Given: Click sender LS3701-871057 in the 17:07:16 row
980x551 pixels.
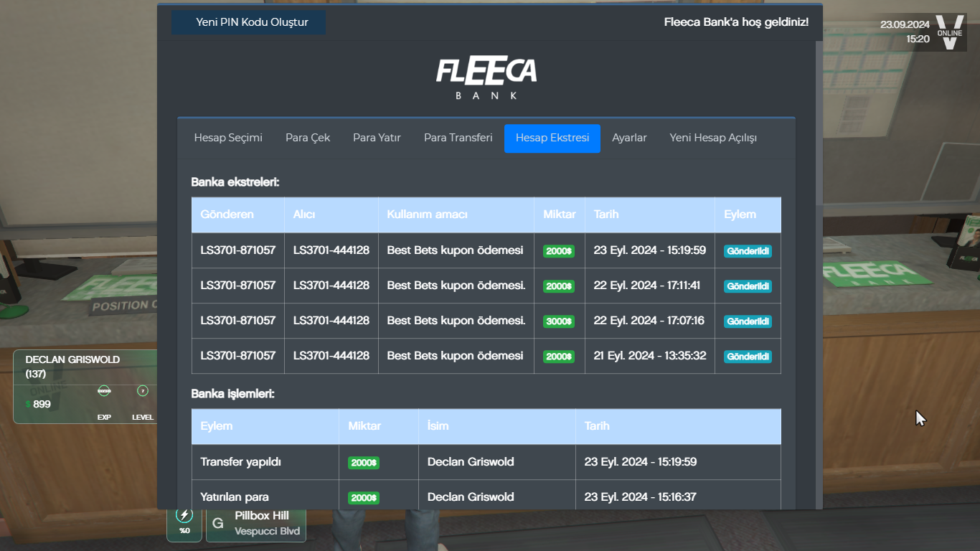Looking at the screenshot, I should 238,321.
